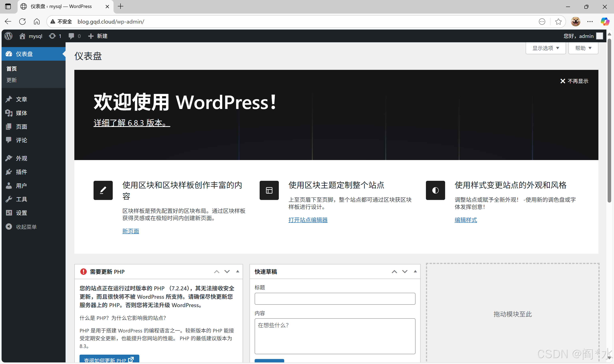This screenshot has width=614, height=364.
Task: Click the 标题 title input field
Action: (x=335, y=299)
